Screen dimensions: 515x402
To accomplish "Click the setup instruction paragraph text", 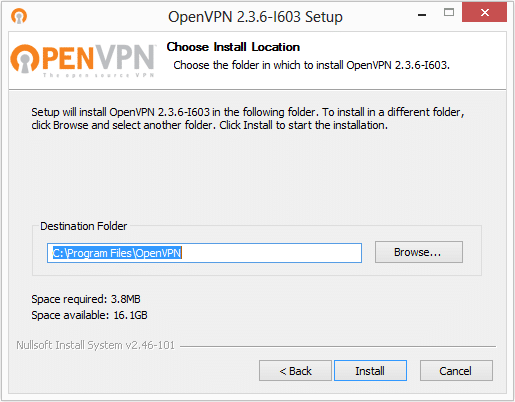I will click(x=248, y=119).
